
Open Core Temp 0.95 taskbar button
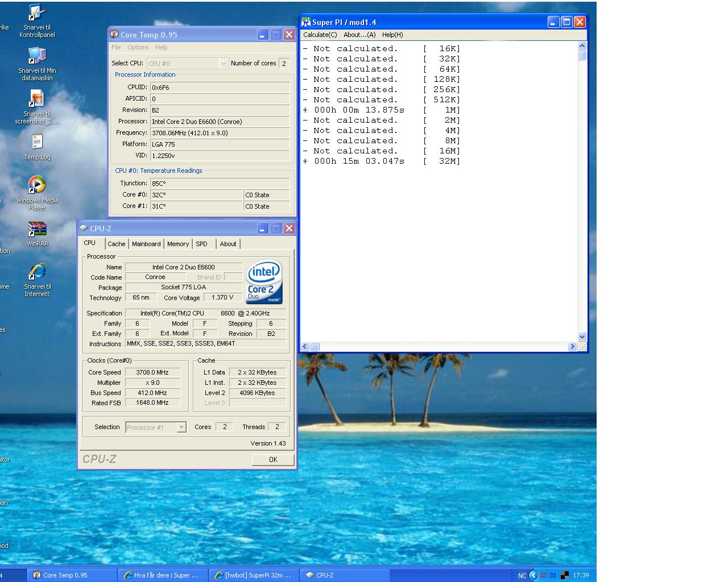[x=71, y=575]
